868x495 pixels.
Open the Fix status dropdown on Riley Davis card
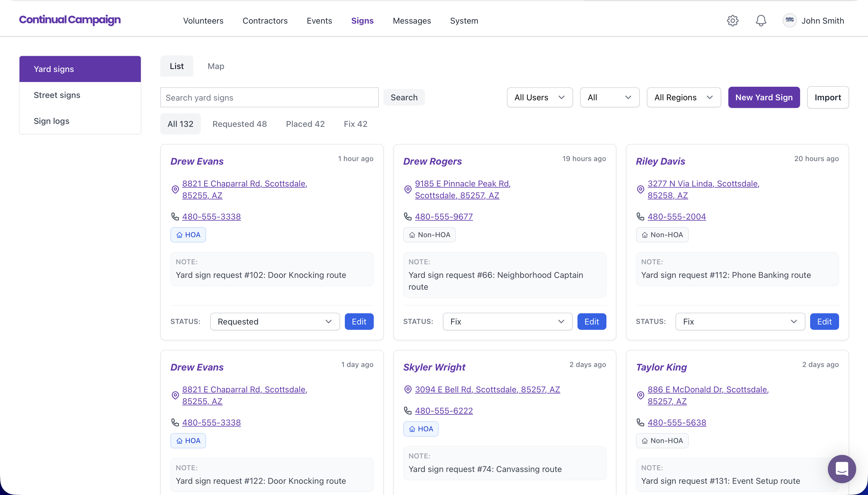740,322
